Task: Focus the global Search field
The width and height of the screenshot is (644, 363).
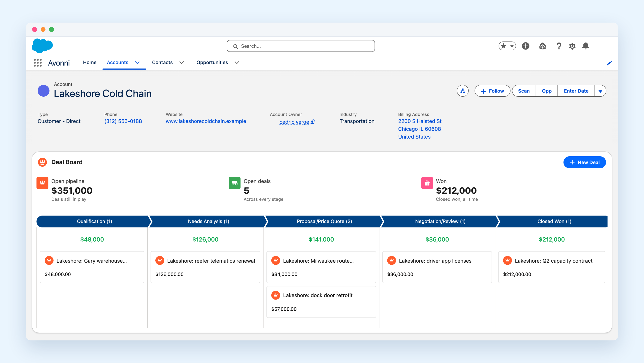Action: pyautogui.click(x=301, y=46)
